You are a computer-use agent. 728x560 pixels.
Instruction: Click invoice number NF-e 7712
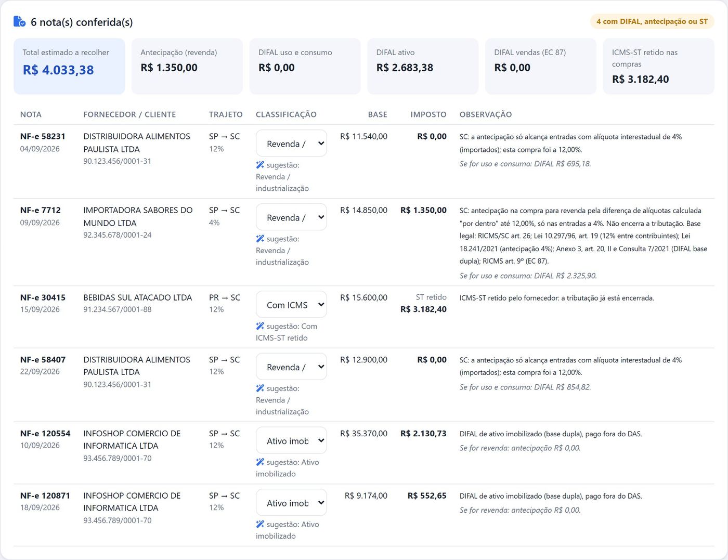(x=41, y=210)
